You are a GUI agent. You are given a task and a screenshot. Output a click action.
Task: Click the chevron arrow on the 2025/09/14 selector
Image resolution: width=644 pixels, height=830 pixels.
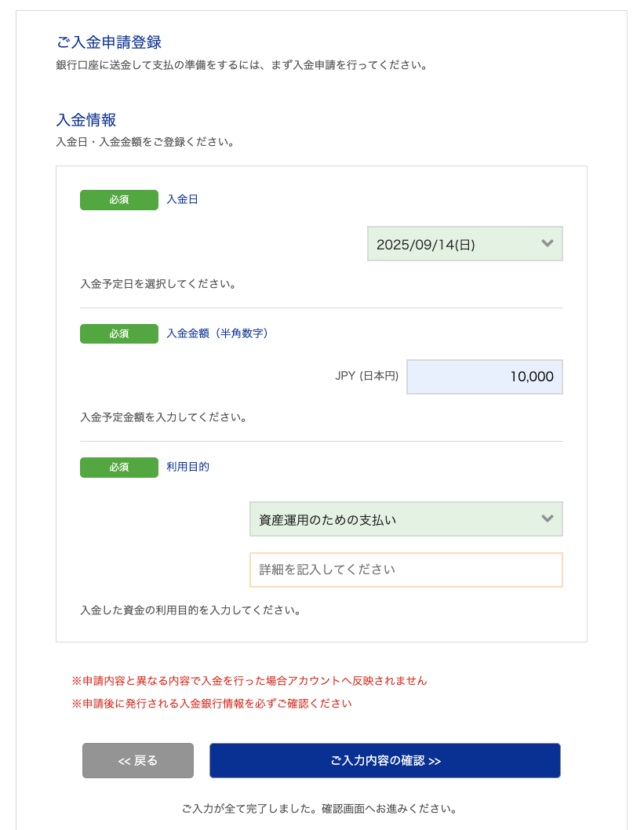[548, 244]
